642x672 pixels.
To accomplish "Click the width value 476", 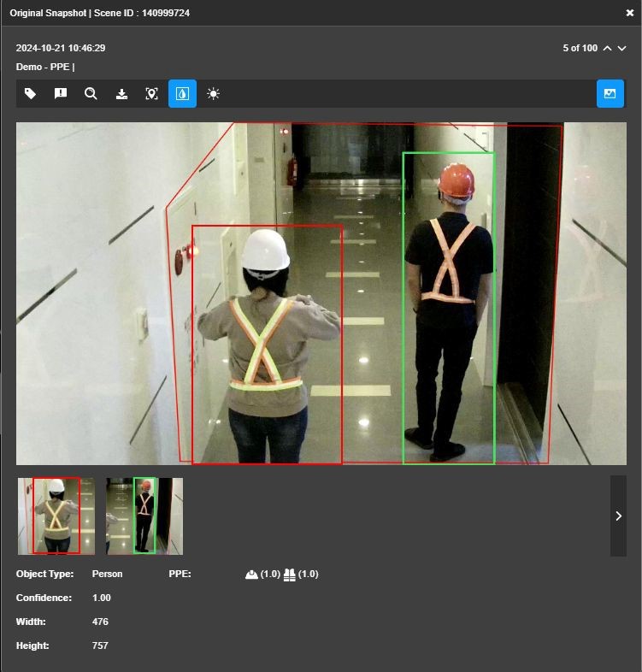I will click(x=100, y=622).
